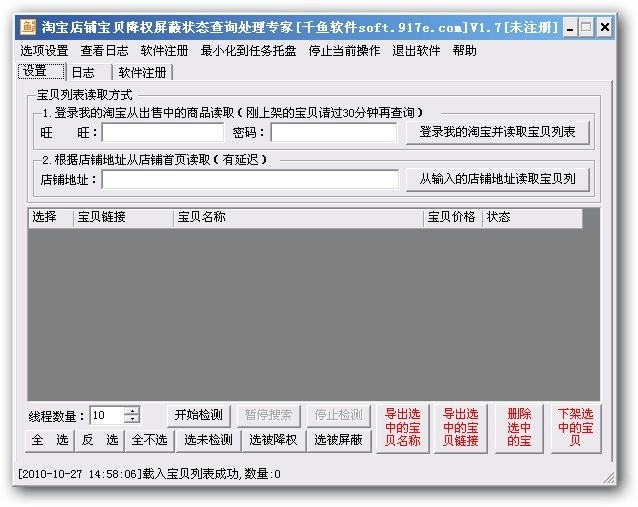Sort by 宝贝名称 column header
The image size is (638, 507).
[298, 217]
